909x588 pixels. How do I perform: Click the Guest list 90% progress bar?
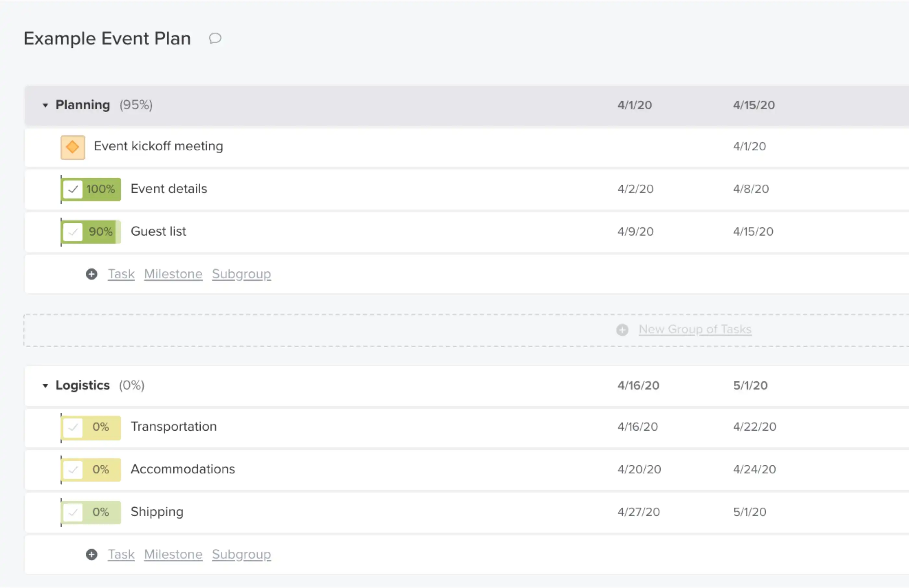(100, 232)
